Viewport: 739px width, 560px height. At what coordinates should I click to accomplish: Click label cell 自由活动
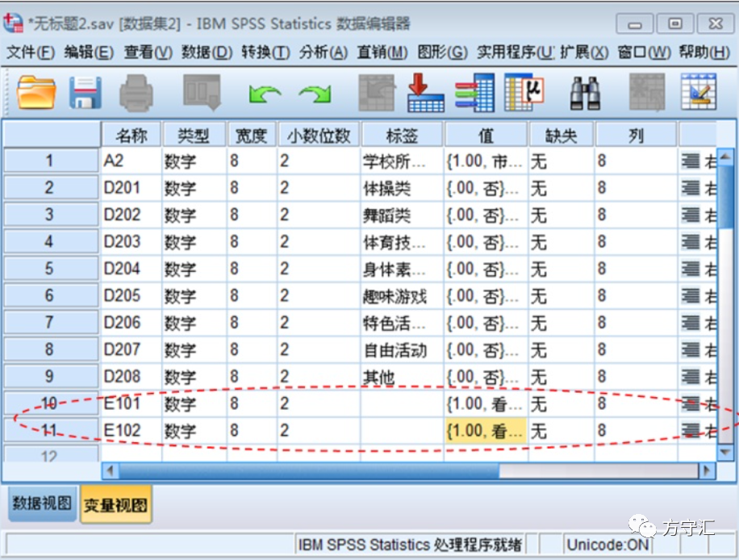point(402,349)
